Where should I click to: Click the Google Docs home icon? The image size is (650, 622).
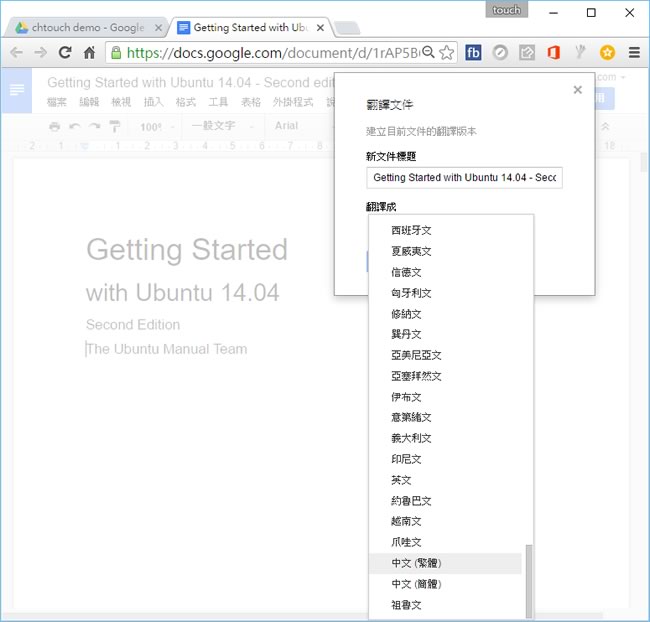(17, 91)
